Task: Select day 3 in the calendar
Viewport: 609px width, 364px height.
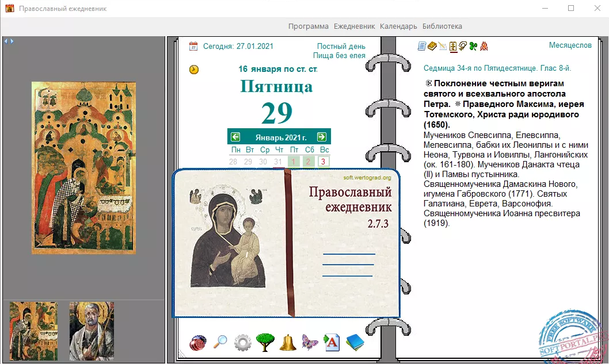Action: 323,162
